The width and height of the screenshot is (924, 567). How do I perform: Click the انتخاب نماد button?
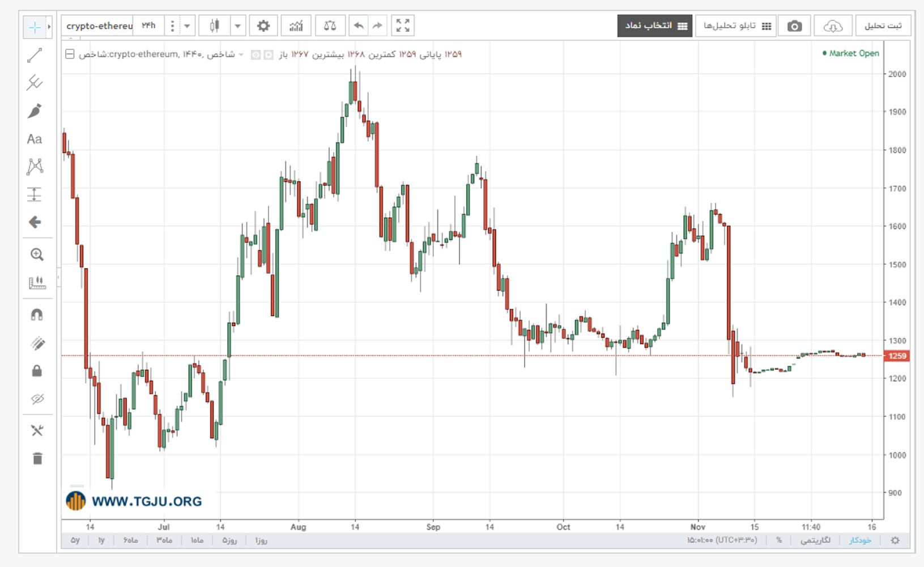click(655, 26)
